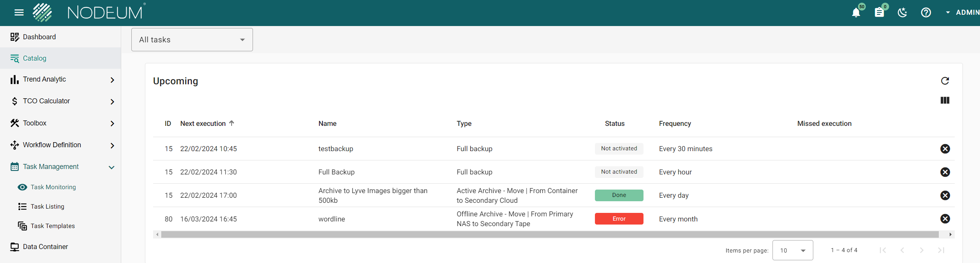Open the ADMIN user menu
Image resolution: width=980 pixels, height=263 pixels.
click(964, 13)
